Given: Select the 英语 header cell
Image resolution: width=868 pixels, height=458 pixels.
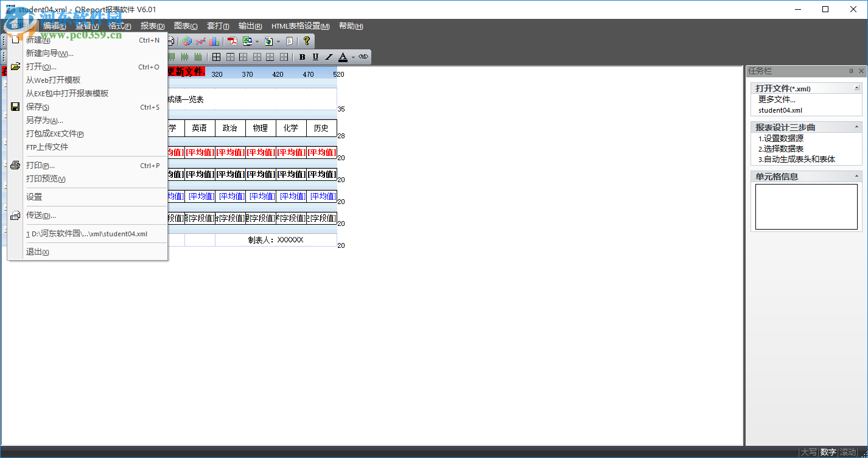Looking at the screenshot, I should (x=200, y=128).
